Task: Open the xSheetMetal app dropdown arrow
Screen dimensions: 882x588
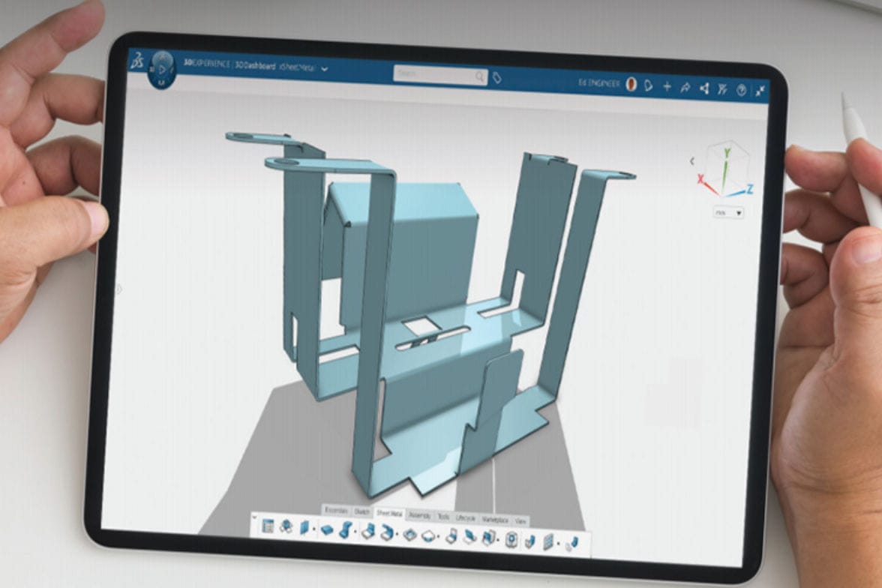Action: point(324,70)
